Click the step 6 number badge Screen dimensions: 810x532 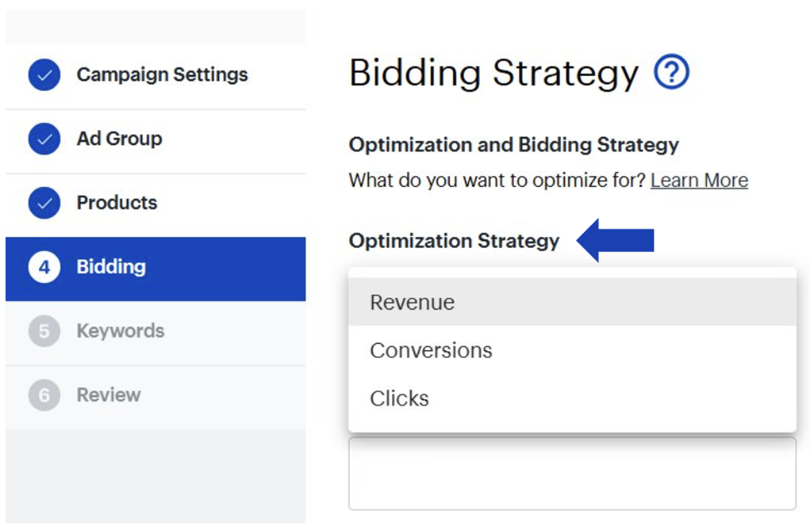pos(44,395)
